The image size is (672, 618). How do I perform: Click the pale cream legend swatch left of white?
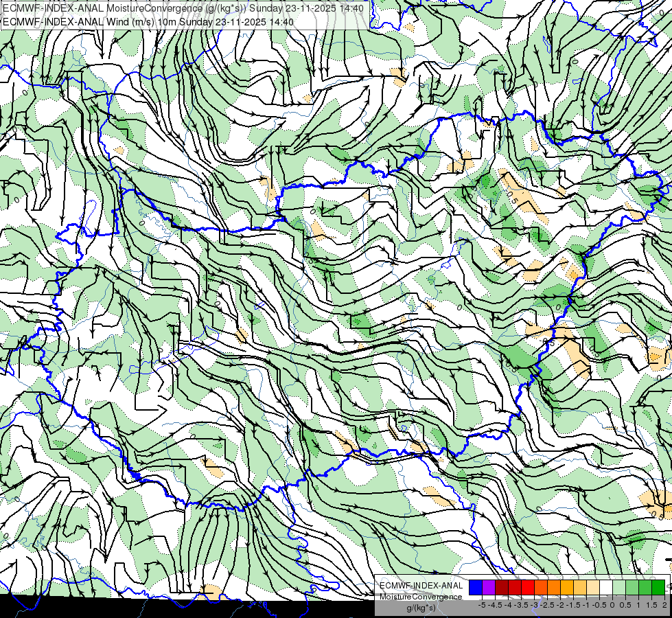(593, 588)
